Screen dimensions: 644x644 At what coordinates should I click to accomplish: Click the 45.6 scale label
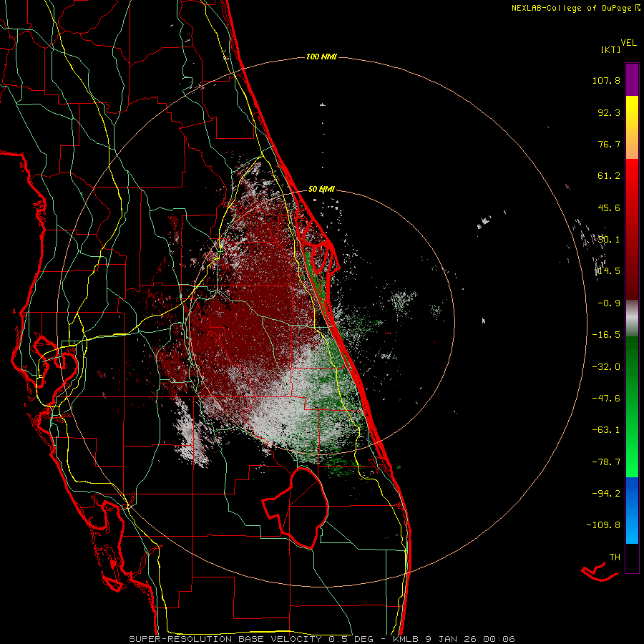coord(609,208)
